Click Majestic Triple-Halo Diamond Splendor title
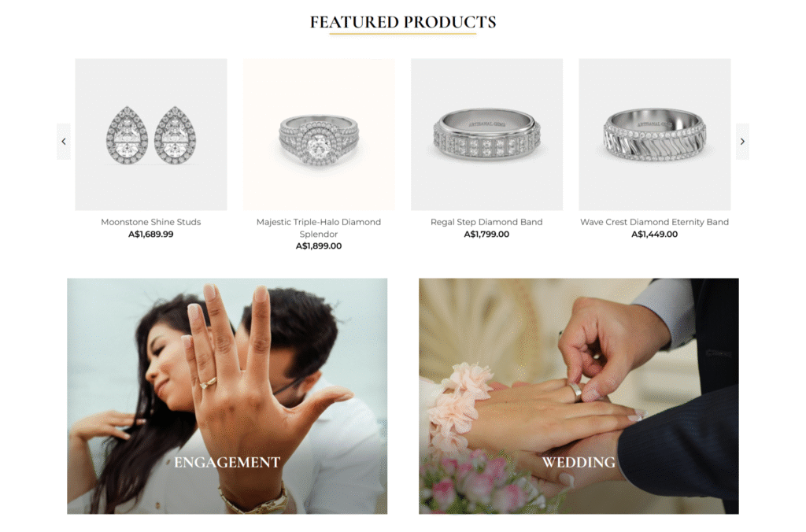This screenshot has height=532, width=806. point(319,227)
